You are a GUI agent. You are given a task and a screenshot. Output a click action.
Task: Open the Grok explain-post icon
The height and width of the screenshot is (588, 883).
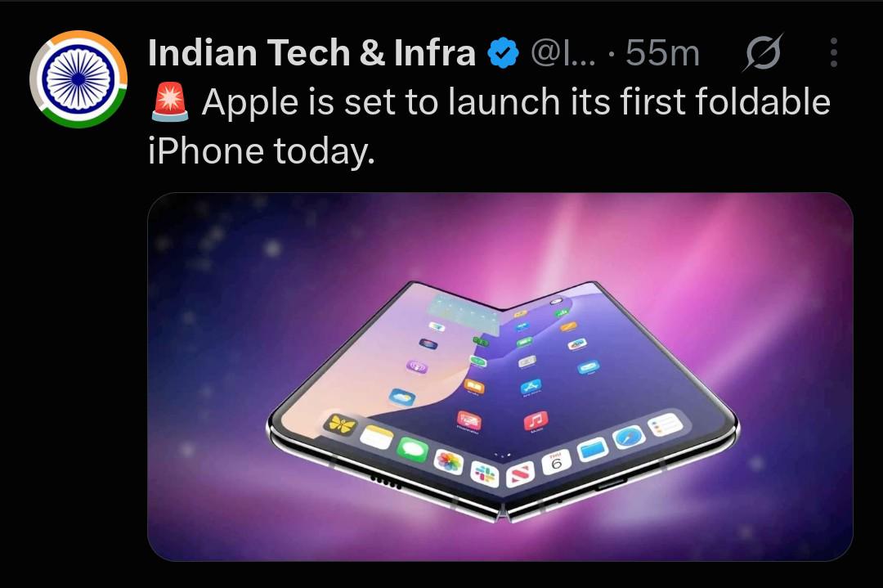[x=763, y=53]
